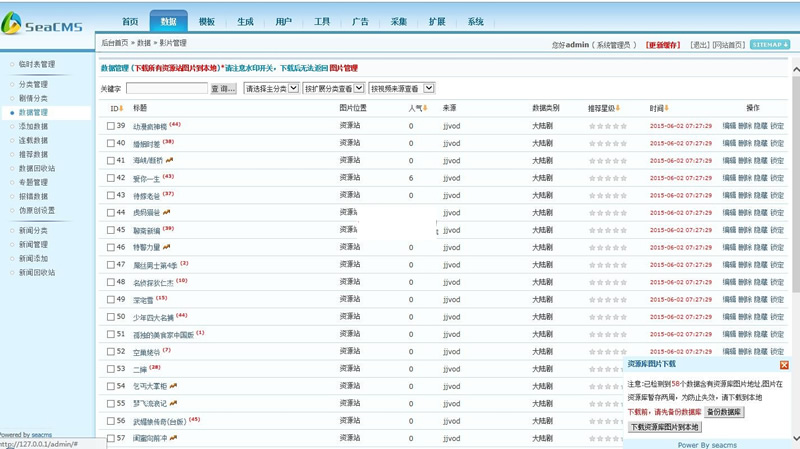The height and width of the screenshot is (449, 800).
Task: Select the checkbox for ID 47
Action: 112,265
